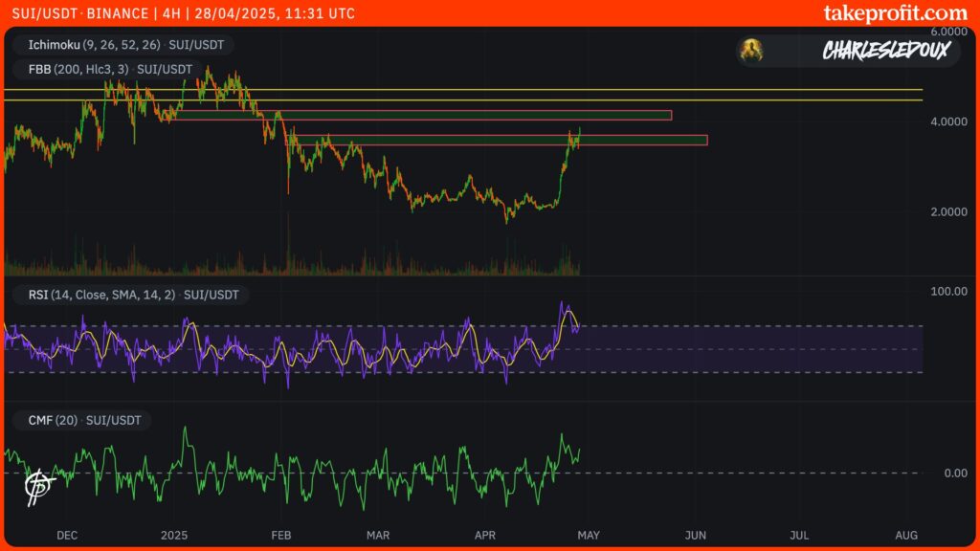The width and height of the screenshot is (980, 551).
Task: Click the watermark logo in the bottom-left corner
Action: coord(36,486)
